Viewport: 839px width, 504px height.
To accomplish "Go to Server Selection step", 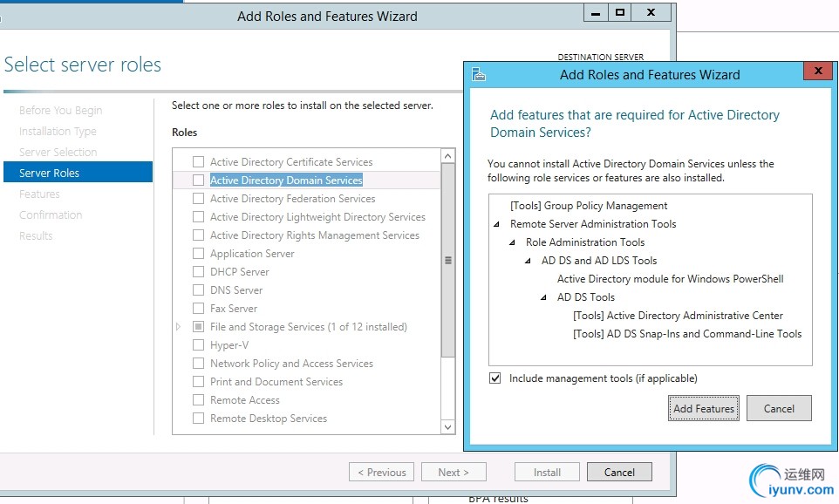I will [58, 152].
